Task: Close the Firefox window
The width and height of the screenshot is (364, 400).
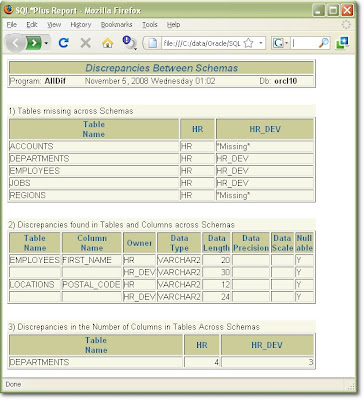Action: 347,10
